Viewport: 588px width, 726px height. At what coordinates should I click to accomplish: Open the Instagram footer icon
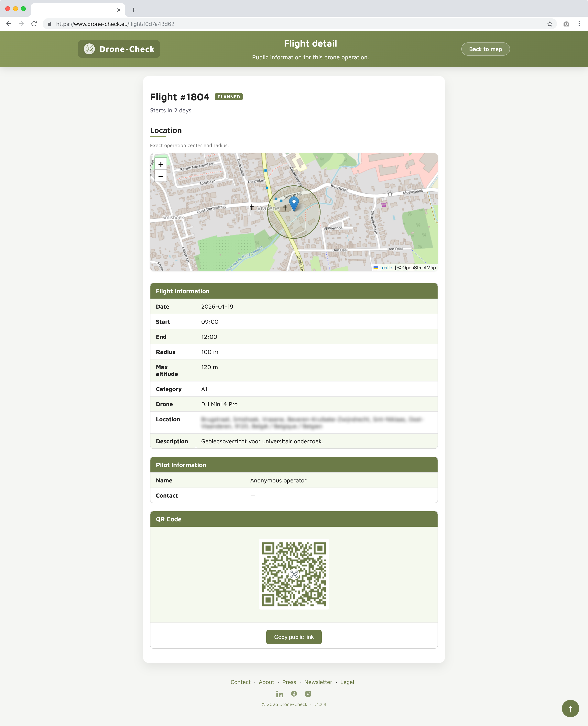click(308, 694)
